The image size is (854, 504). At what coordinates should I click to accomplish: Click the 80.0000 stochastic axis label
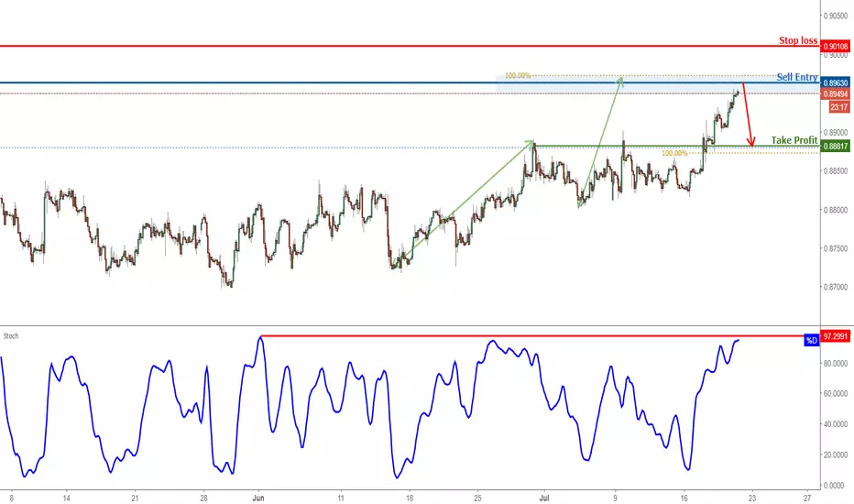[x=836, y=363]
